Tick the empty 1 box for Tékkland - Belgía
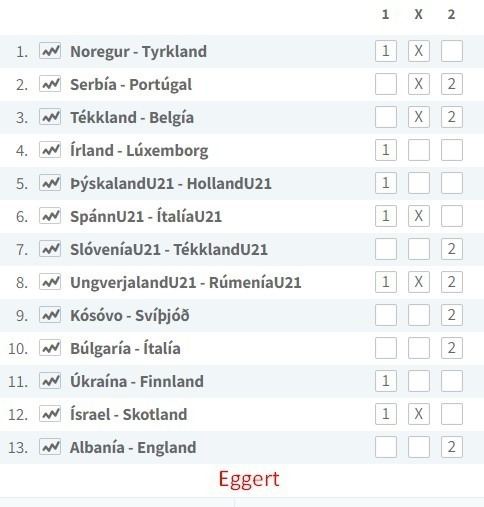484x507 pixels. click(386, 117)
